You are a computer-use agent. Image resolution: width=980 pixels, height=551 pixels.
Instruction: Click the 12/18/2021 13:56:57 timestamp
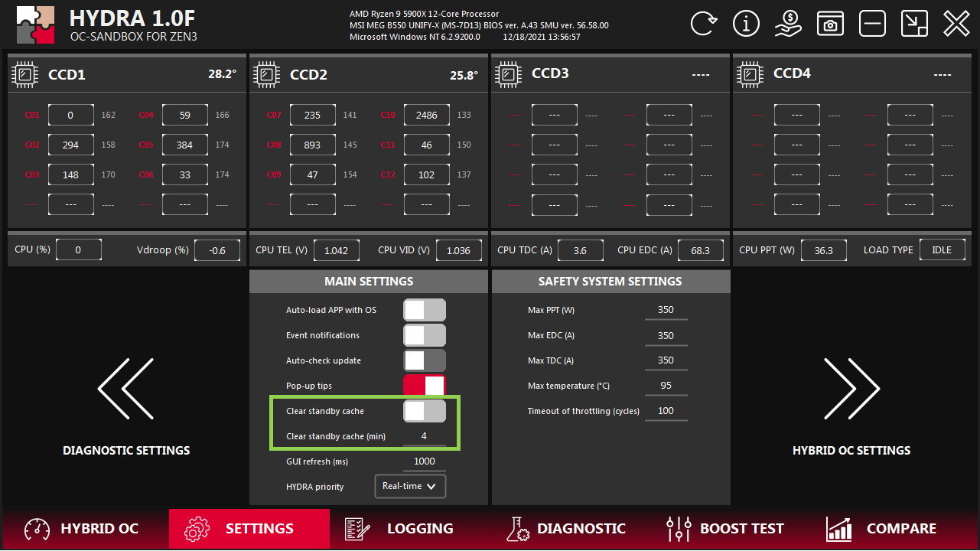pos(542,37)
